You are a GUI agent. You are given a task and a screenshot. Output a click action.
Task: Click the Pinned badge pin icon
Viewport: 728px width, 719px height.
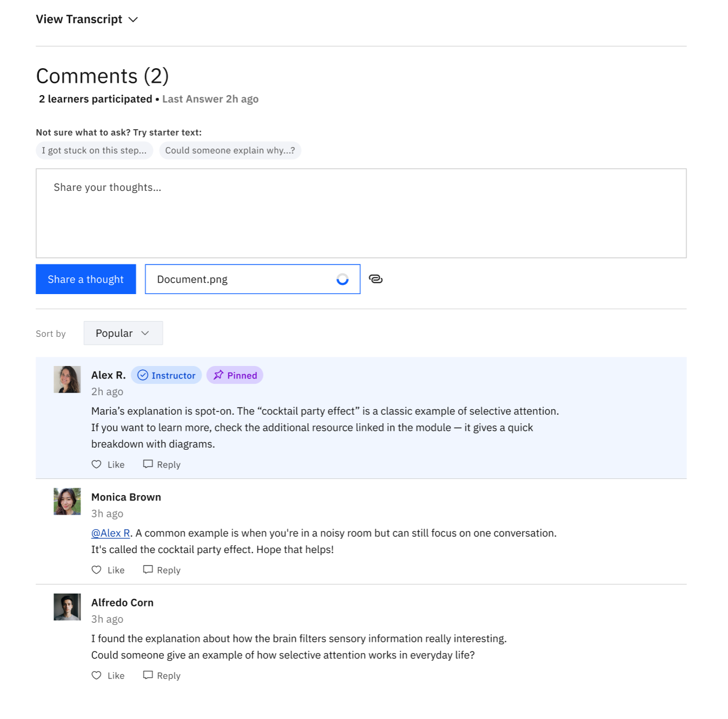(x=219, y=375)
